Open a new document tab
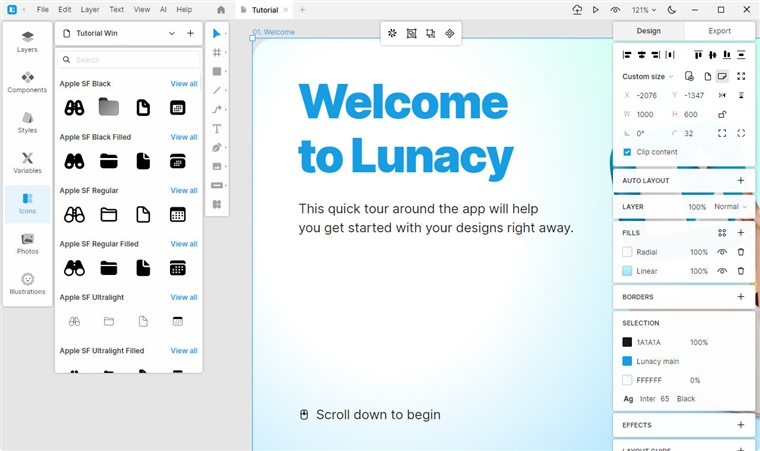The height and width of the screenshot is (451, 760). [x=302, y=10]
